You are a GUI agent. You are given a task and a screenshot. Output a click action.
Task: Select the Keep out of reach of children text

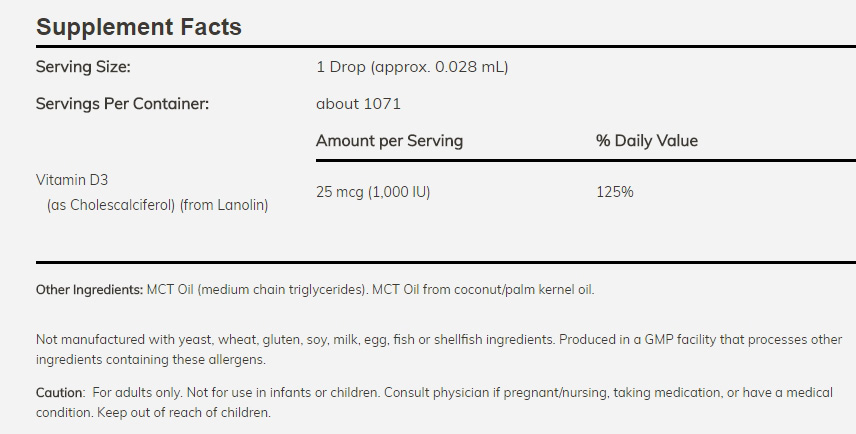[x=184, y=413]
